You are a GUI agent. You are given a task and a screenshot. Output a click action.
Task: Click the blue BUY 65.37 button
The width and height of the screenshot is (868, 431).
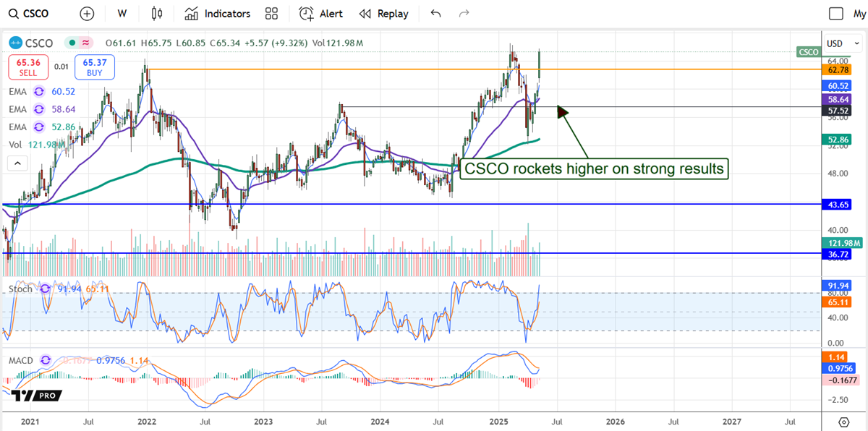pyautogui.click(x=95, y=67)
